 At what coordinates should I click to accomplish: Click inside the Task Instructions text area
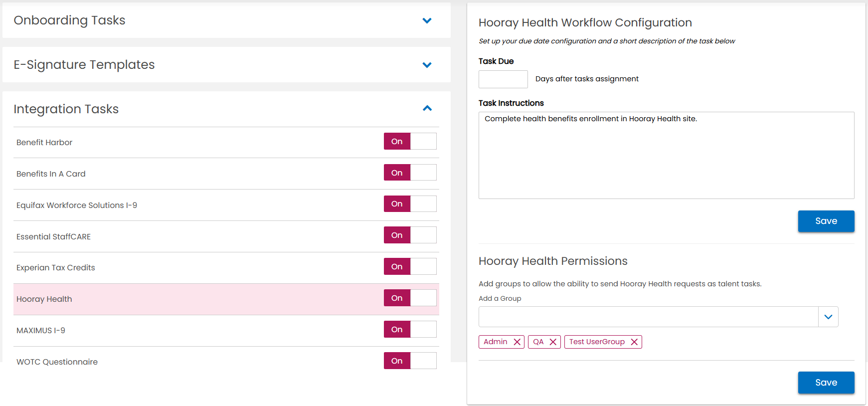666,155
